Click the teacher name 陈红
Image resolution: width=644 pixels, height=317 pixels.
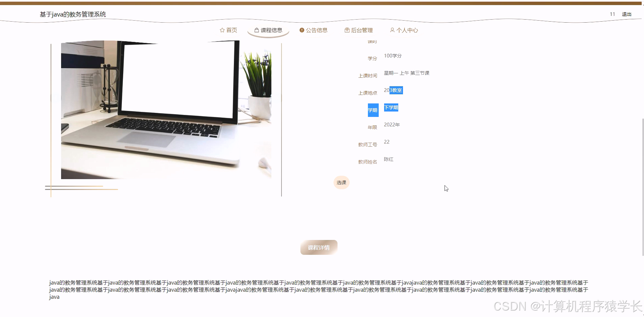[388, 159]
